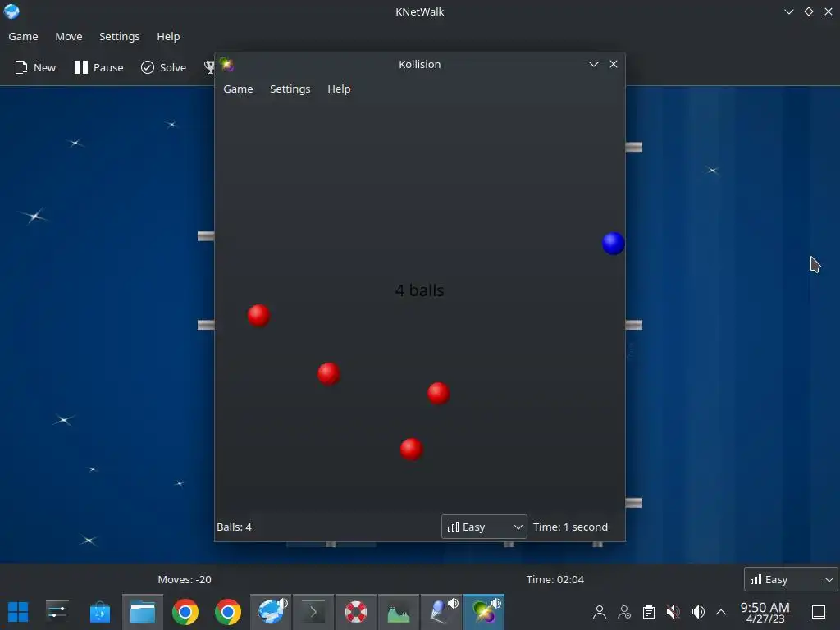Open KNetWalk Game menu
The height and width of the screenshot is (630, 840).
[23, 36]
